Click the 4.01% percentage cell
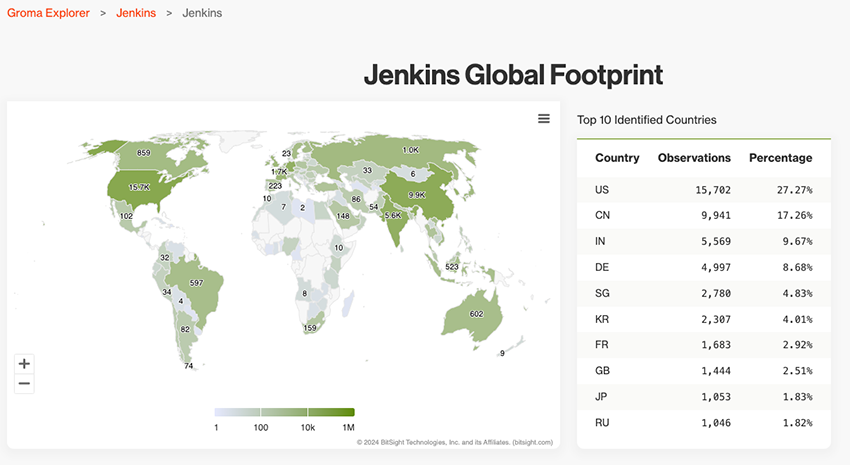Viewport: 850px width, 465px height. [x=797, y=320]
